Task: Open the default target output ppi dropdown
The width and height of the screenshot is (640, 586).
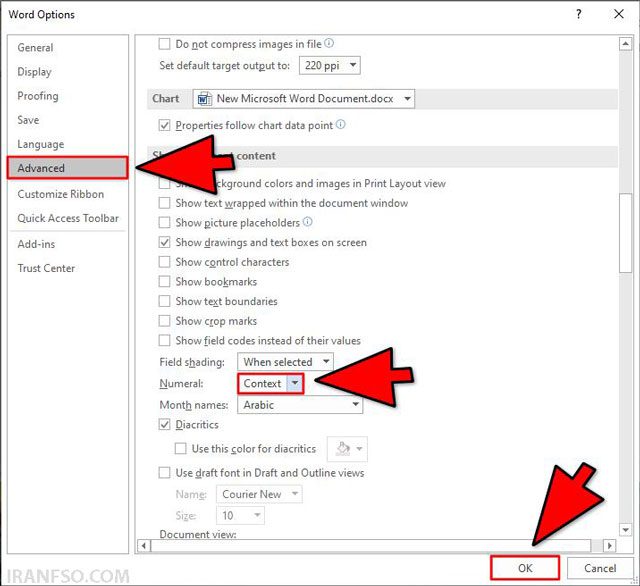Action: coord(330,65)
